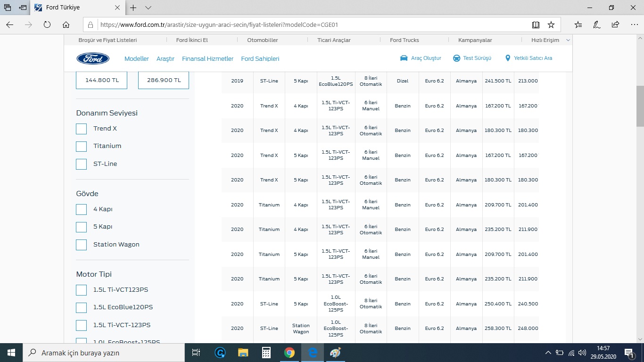Select the 258.300 TL price cell

(498, 329)
